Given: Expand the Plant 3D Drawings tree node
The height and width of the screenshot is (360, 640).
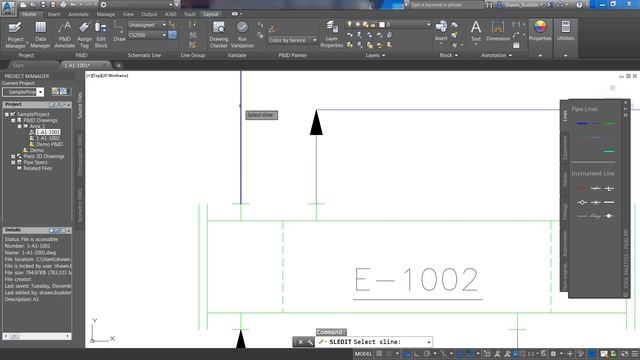Looking at the screenshot, I should [13, 156].
